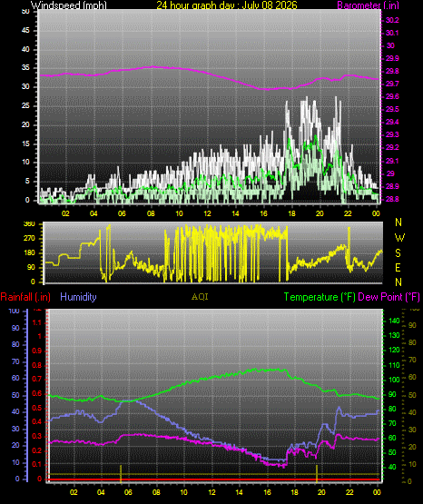
Task: Select the Temperature (°F) legend label
Action: (x=320, y=297)
